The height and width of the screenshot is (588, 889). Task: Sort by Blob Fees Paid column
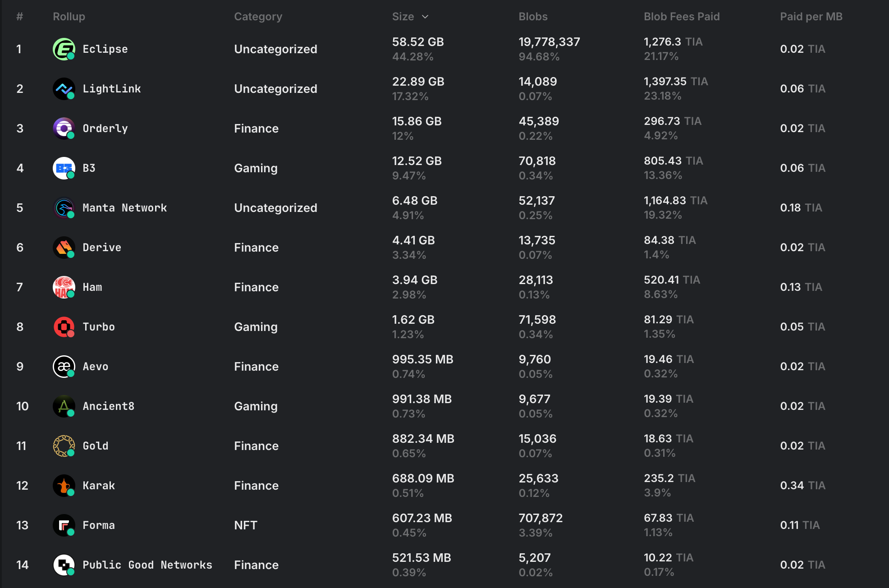click(681, 17)
